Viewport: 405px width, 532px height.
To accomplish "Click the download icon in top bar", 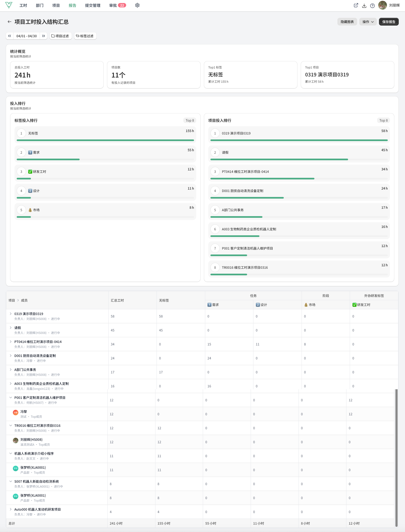I will 364,5.
